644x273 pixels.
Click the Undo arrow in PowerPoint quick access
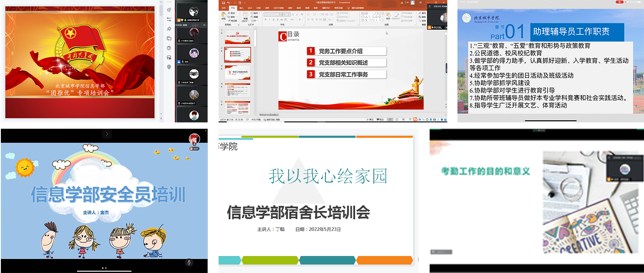pos(228,3)
